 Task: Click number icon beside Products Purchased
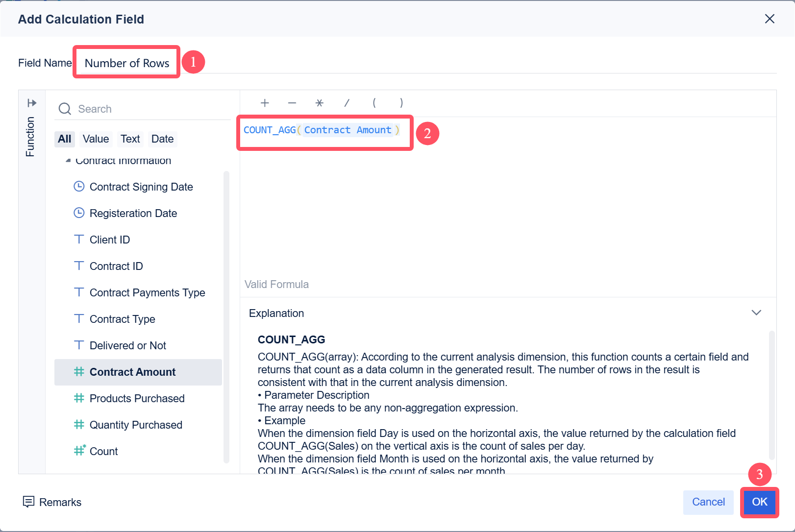pyautogui.click(x=79, y=398)
